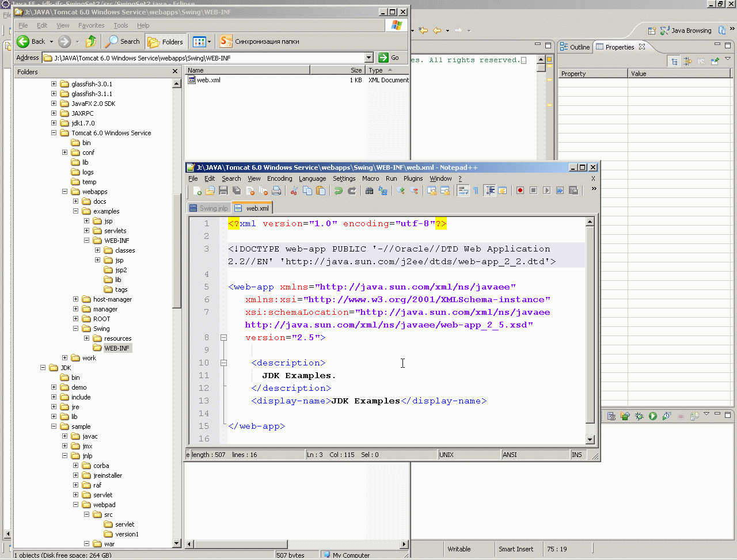This screenshot has height=560, width=737.
Task: Click the folder synchronization button in Explorer
Action: [260, 41]
